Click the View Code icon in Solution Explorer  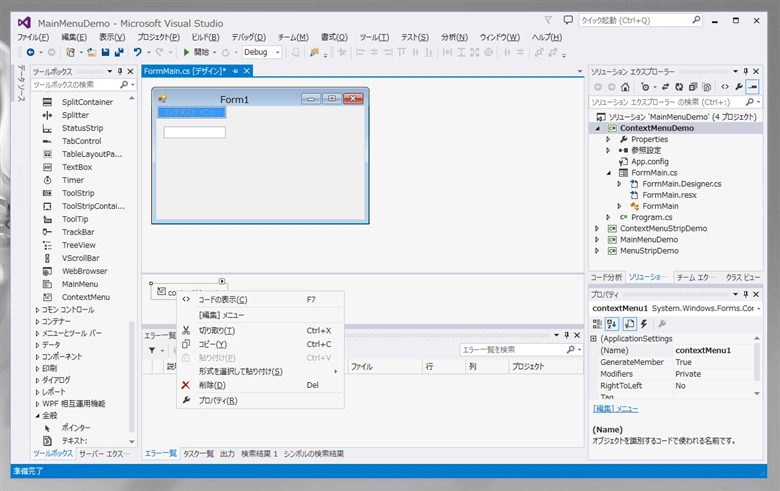725,87
